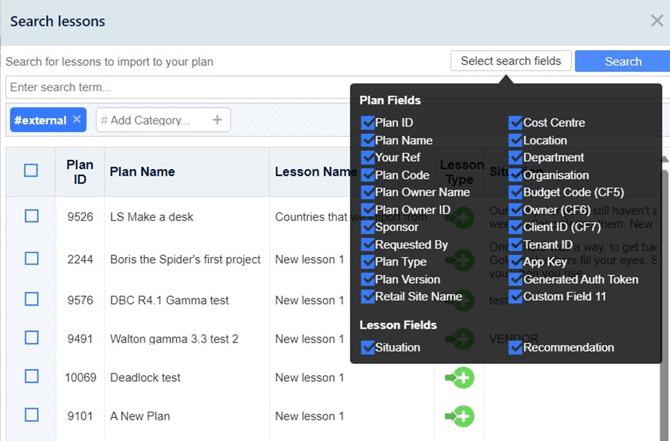Select the row checkbox for plan 9491
The height and width of the screenshot is (441, 670).
point(31,338)
